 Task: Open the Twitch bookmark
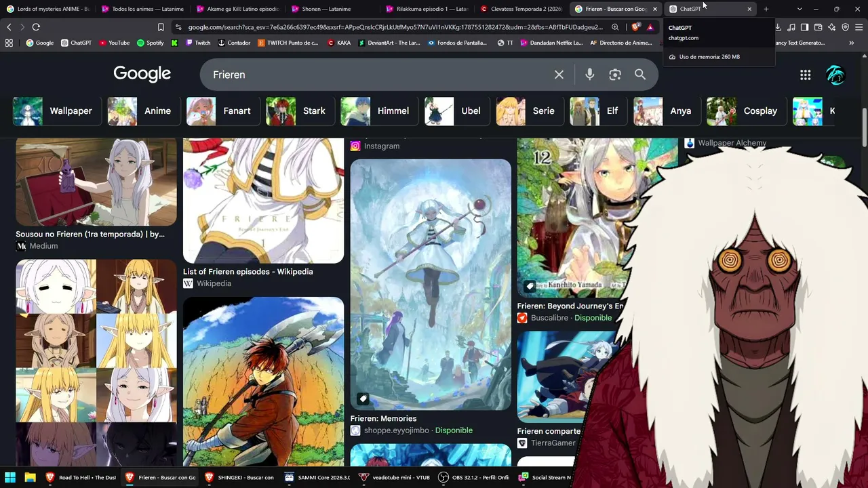[x=197, y=43]
